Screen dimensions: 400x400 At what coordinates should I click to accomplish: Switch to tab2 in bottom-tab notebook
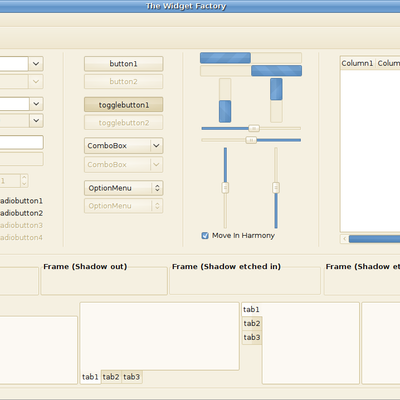coord(111,377)
